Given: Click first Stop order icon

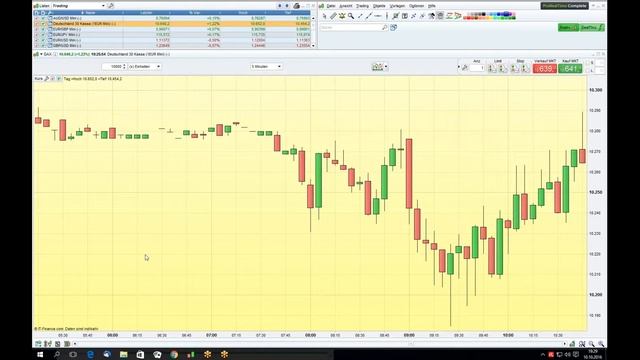Looking at the screenshot, I should pos(514,69).
